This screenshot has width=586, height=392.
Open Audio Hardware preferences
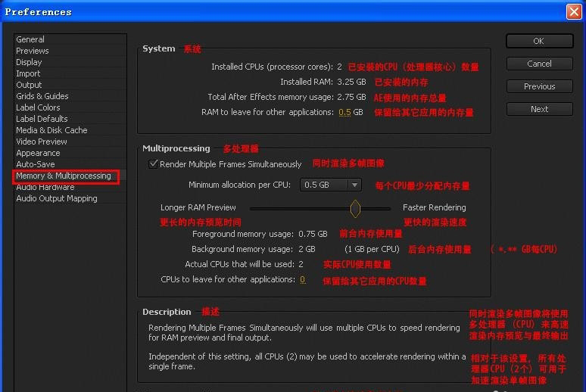coord(45,187)
